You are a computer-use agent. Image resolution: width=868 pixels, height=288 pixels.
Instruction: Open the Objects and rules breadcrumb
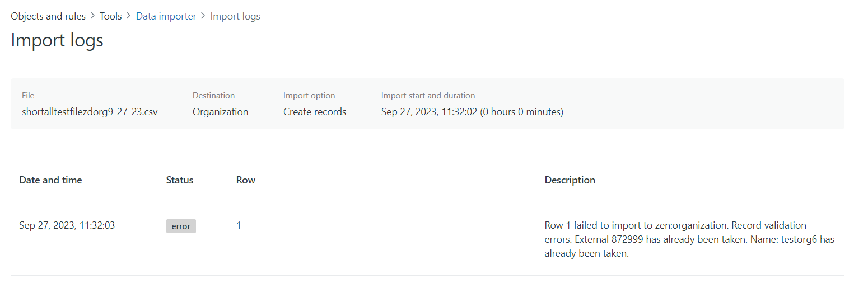click(48, 16)
